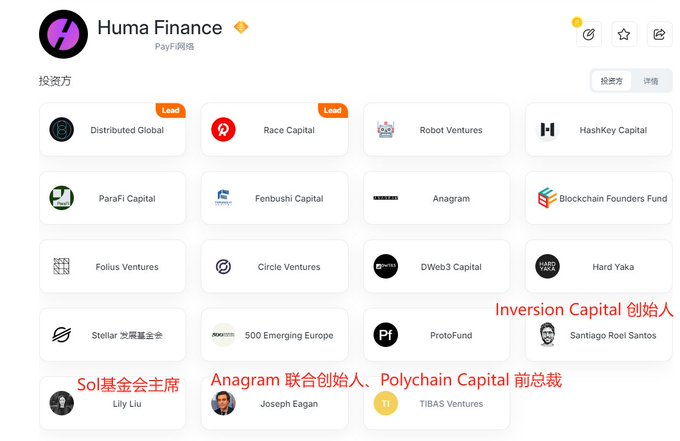Open the ParaFi Capital investor card
Image resolution: width=680 pixels, height=441 pixels.
113,198
